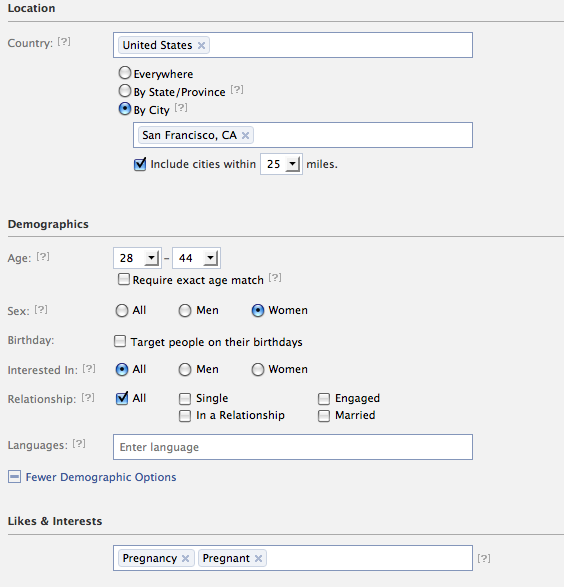Uncheck Include cities within checkbox
Viewport: 564px width, 587px height.
point(140,164)
